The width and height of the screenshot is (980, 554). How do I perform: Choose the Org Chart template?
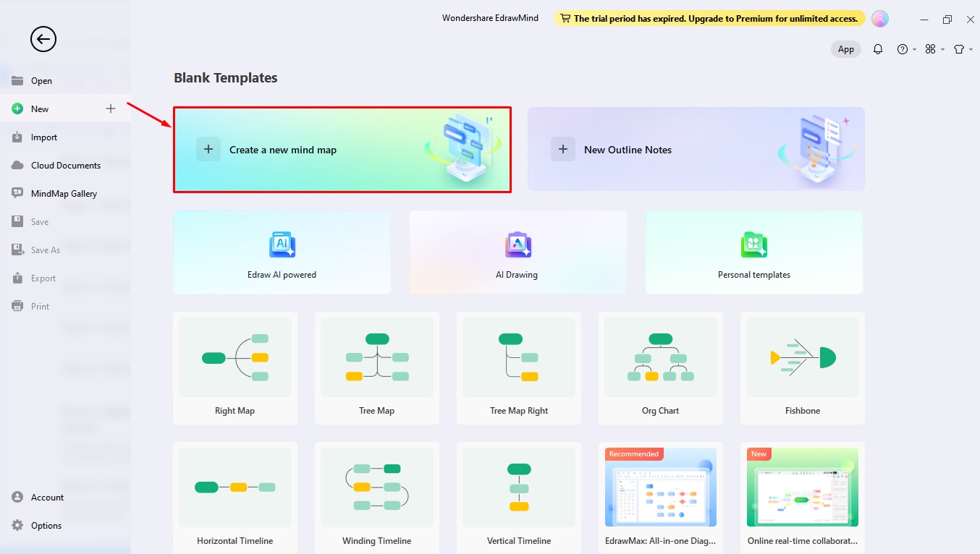661,368
